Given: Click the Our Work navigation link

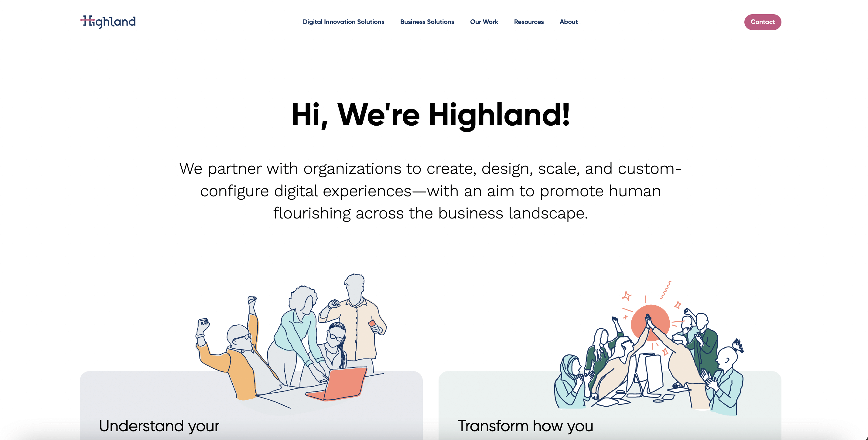Looking at the screenshot, I should (x=484, y=21).
